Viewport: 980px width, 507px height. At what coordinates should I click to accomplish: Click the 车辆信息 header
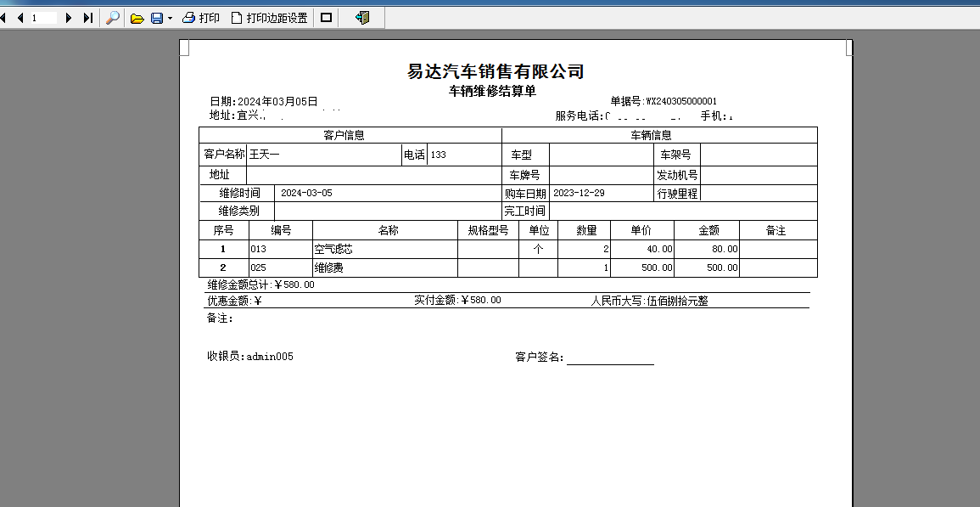[x=652, y=135]
